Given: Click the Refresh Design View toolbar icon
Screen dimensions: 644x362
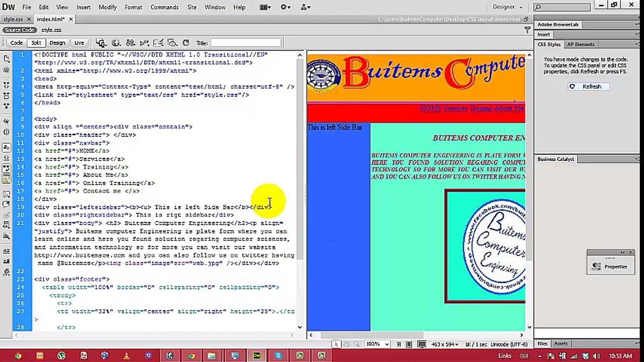Looking at the screenshot, I should tap(186, 43).
